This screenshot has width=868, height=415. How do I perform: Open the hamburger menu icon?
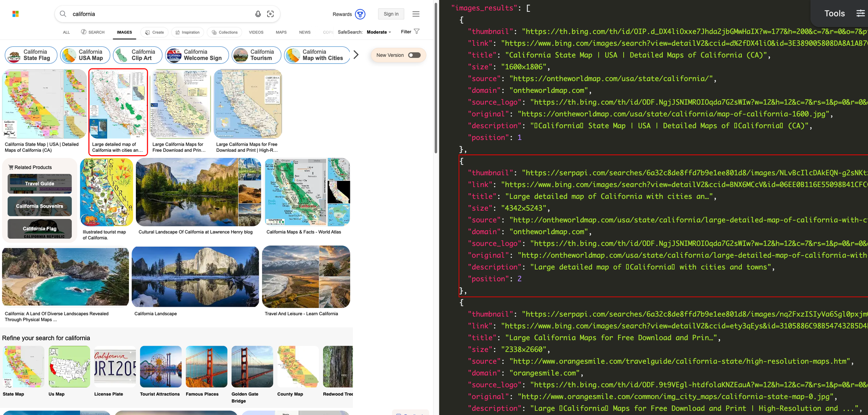pos(416,14)
